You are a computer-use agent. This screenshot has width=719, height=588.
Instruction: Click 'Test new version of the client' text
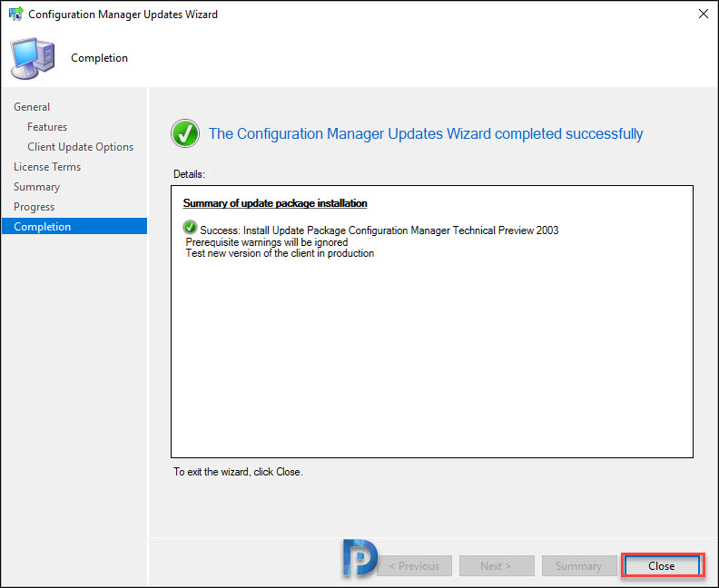280,253
